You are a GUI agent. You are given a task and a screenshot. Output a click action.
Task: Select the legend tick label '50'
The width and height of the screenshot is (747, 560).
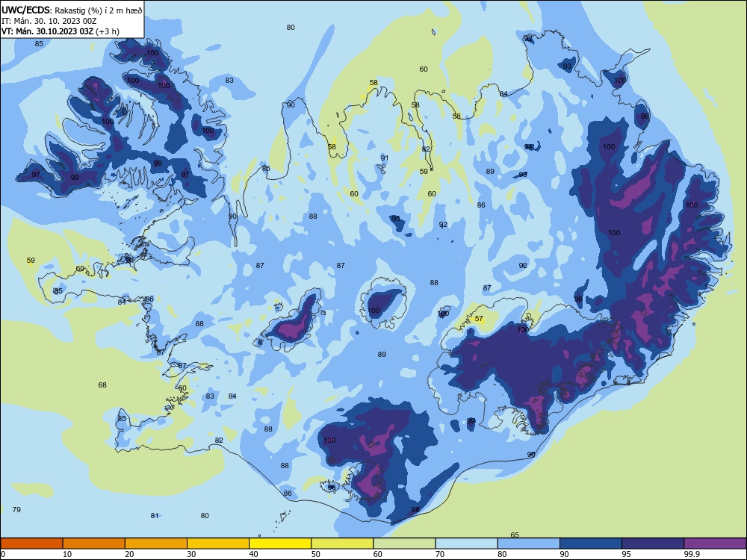(316, 554)
